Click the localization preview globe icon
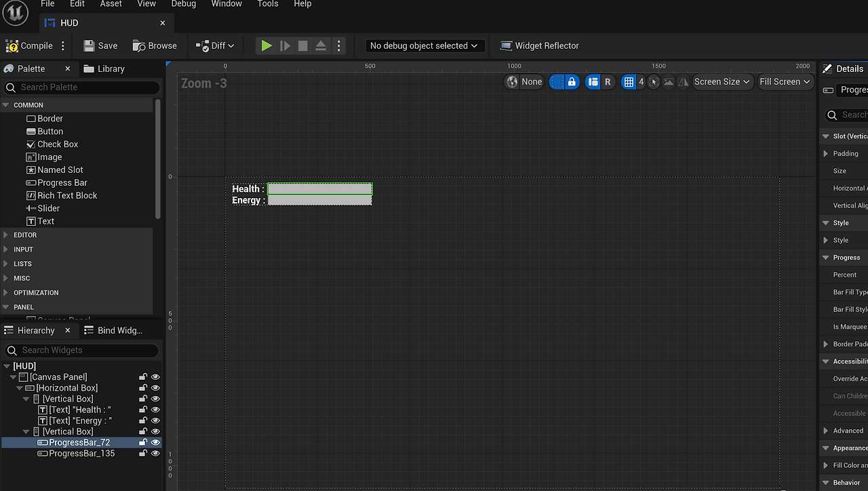 513,81
